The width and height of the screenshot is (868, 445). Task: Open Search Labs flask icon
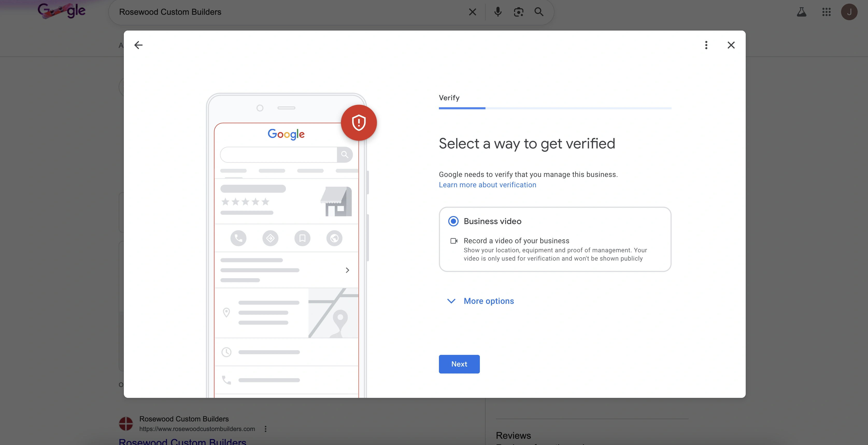tap(801, 12)
